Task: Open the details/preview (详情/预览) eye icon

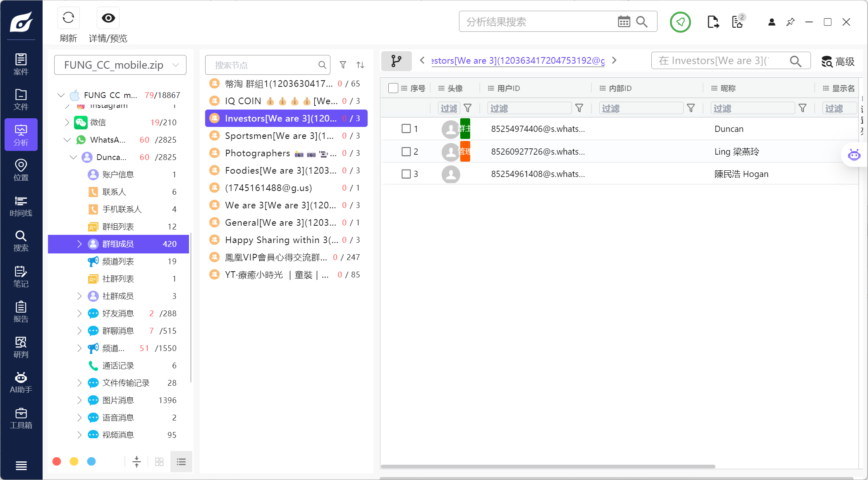Action: 108,18
